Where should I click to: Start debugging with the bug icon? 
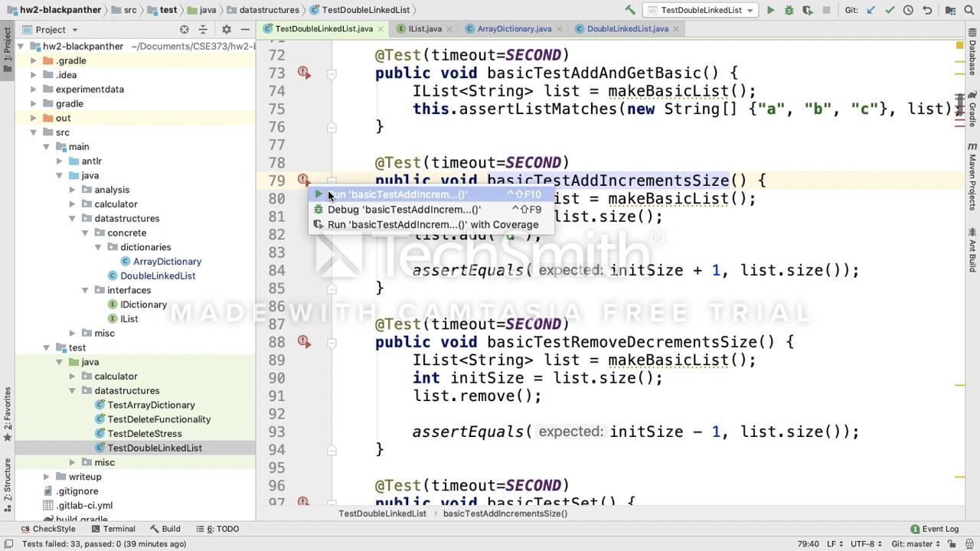(x=789, y=10)
